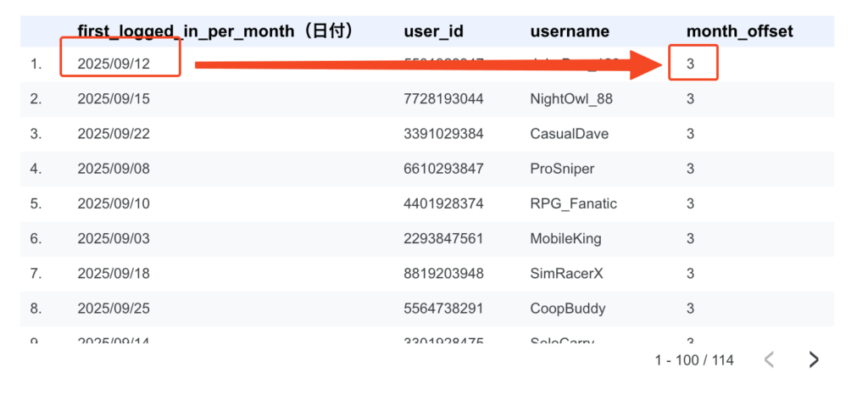Click the 2025/09/03 date cell
Viewport: 868px width, 406px height.
point(114,238)
